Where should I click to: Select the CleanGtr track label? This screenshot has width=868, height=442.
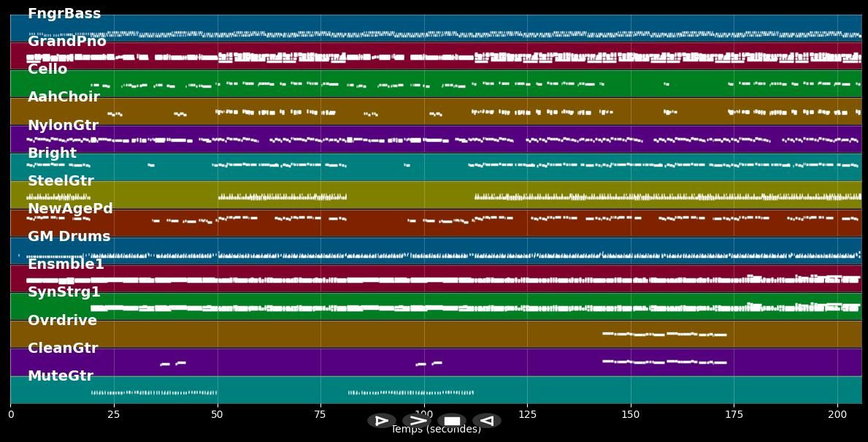pos(63,348)
